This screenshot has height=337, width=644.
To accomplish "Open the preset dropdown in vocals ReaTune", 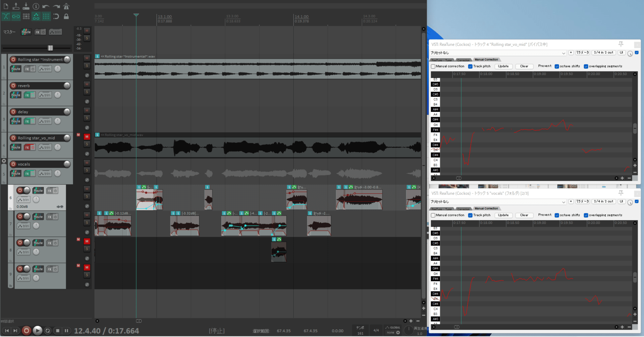I will (498, 202).
